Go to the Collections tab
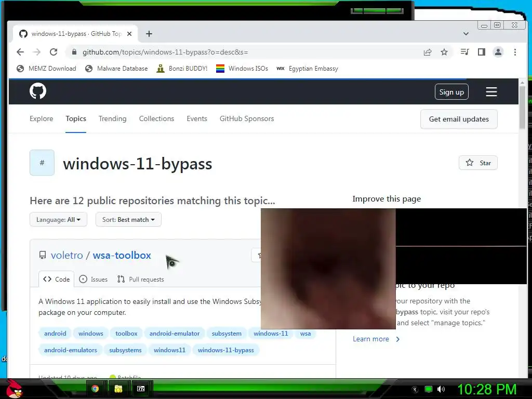Image resolution: width=532 pixels, height=399 pixels. coord(156,118)
